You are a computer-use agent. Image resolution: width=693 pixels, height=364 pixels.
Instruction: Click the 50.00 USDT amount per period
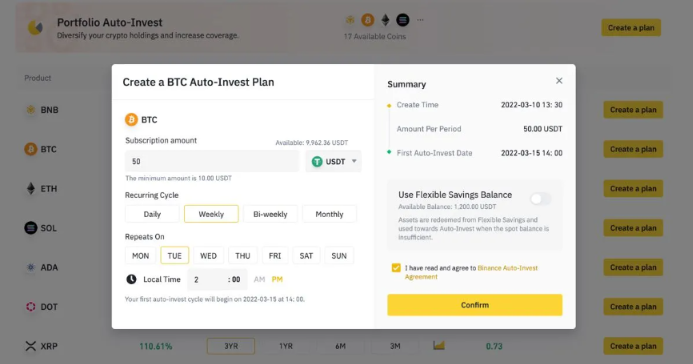coord(543,129)
